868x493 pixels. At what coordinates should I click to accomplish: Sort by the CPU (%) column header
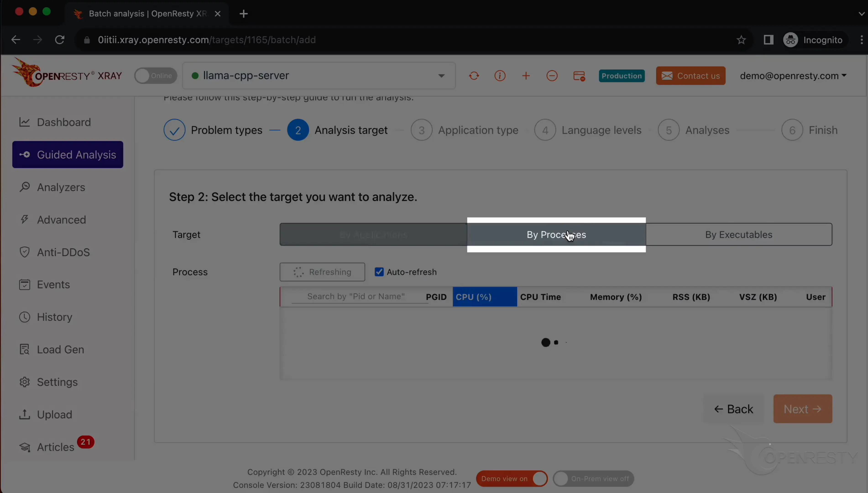coord(484,297)
